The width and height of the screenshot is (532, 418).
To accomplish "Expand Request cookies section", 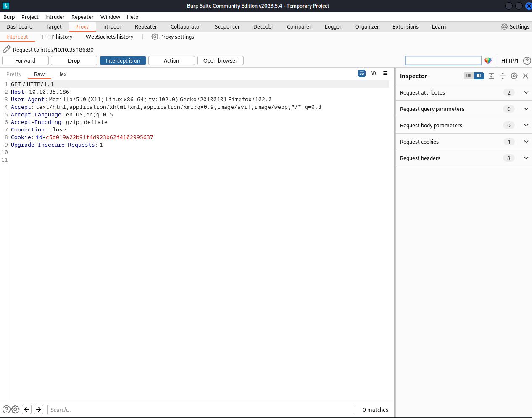I will [x=526, y=142].
